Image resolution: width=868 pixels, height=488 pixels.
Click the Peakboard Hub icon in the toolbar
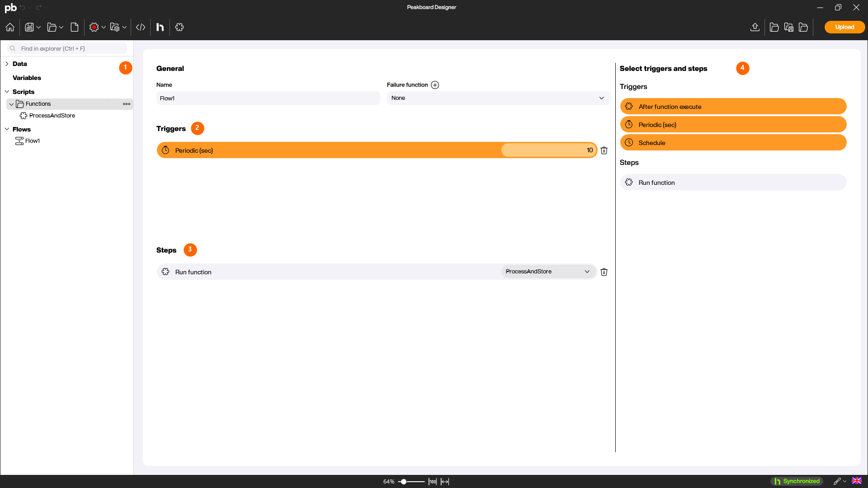(x=160, y=27)
